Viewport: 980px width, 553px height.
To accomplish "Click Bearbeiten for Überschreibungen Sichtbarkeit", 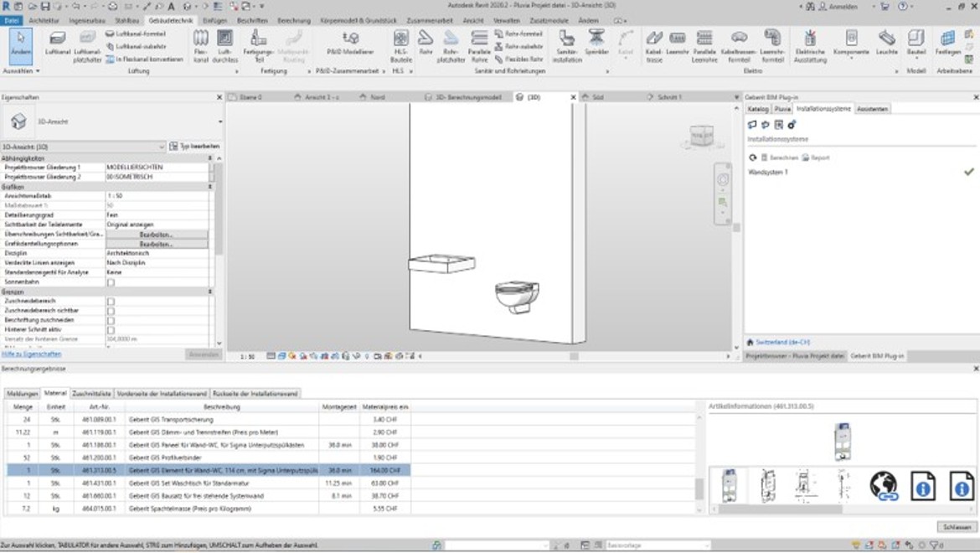I will coord(157,235).
